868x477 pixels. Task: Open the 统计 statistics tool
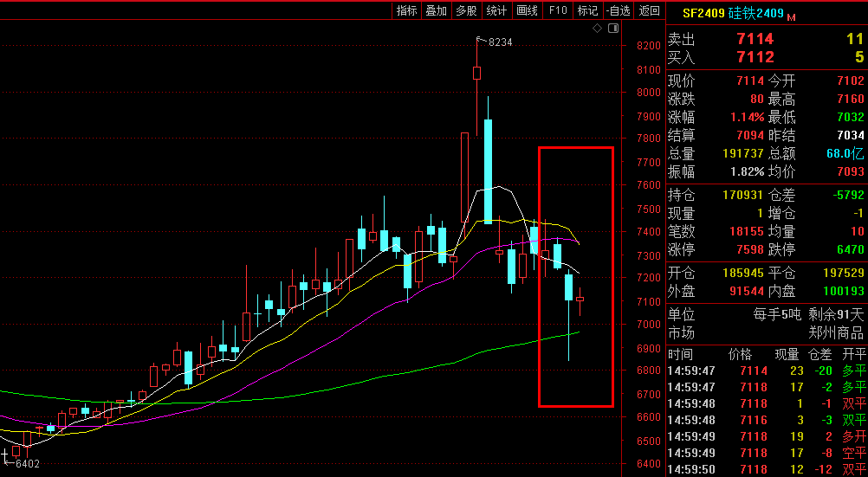tap(496, 10)
